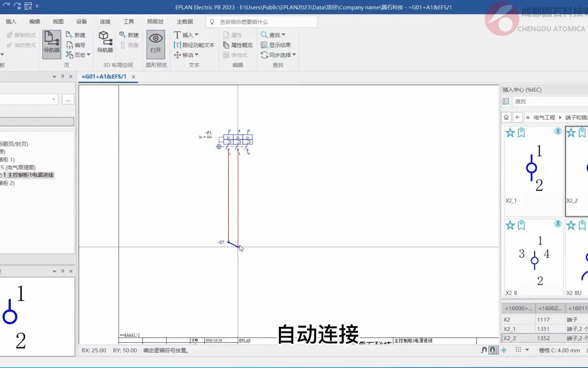Open the 属性概览 properties overview
The image size is (588, 368).
(238, 45)
